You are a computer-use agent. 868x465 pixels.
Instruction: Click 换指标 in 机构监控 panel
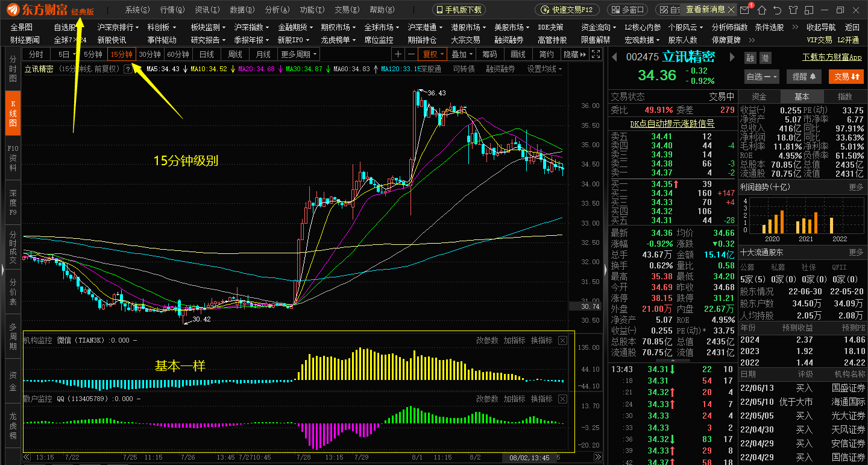click(541, 341)
